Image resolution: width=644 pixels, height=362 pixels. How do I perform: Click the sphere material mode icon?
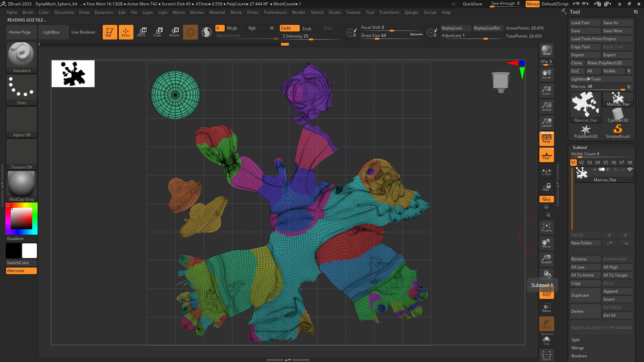pos(207,32)
